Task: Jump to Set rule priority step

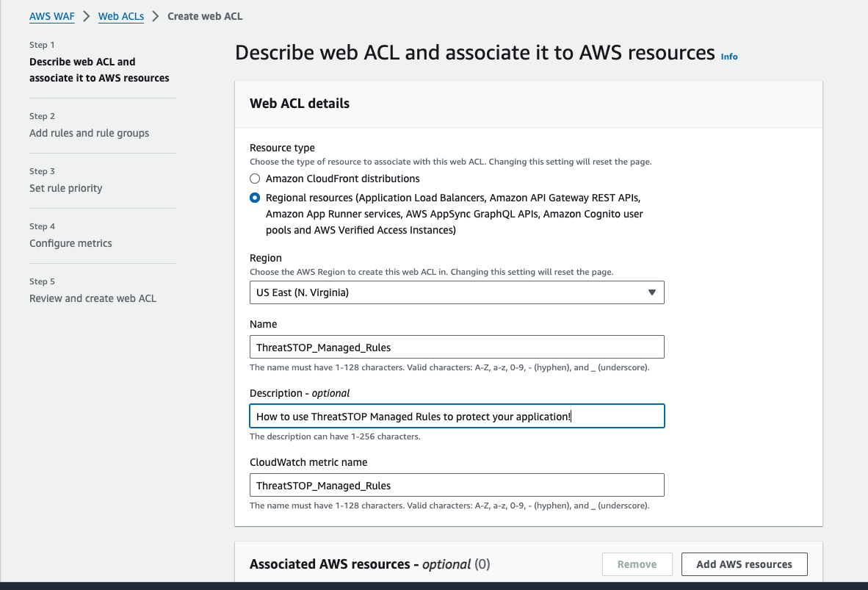Action: tap(66, 188)
